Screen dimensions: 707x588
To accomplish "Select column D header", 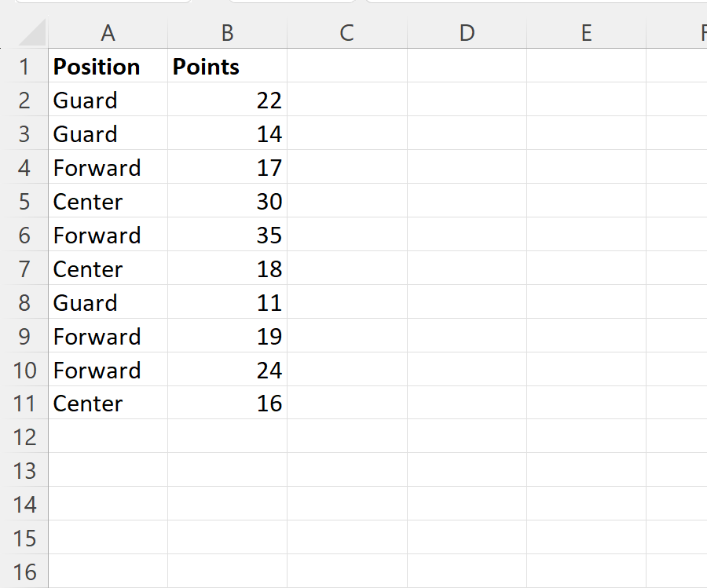I will pyautogui.click(x=467, y=32).
